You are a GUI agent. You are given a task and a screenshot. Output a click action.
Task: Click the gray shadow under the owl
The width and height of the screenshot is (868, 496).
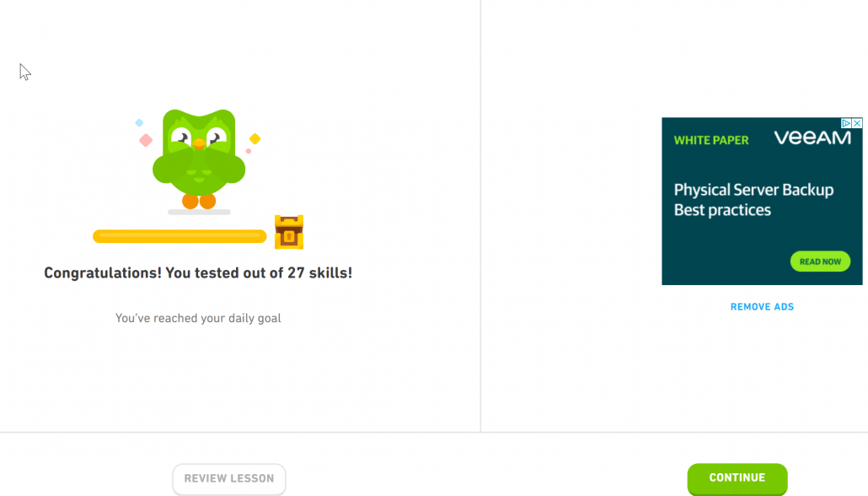(199, 212)
